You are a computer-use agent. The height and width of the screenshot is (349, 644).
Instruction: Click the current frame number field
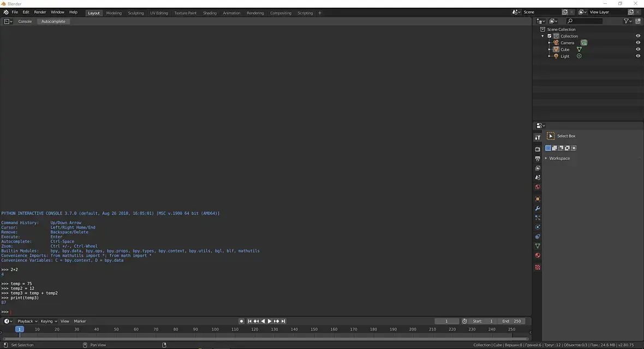point(447,321)
